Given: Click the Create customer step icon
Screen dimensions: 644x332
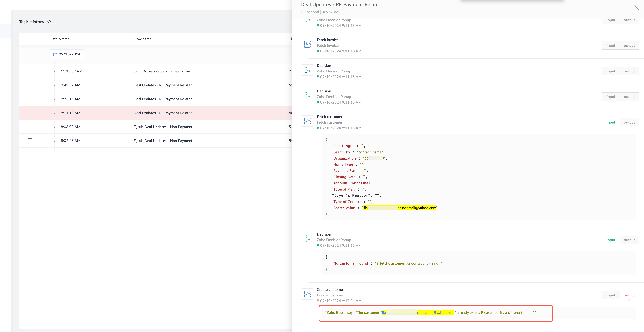Looking at the screenshot, I should [x=308, y=294].
